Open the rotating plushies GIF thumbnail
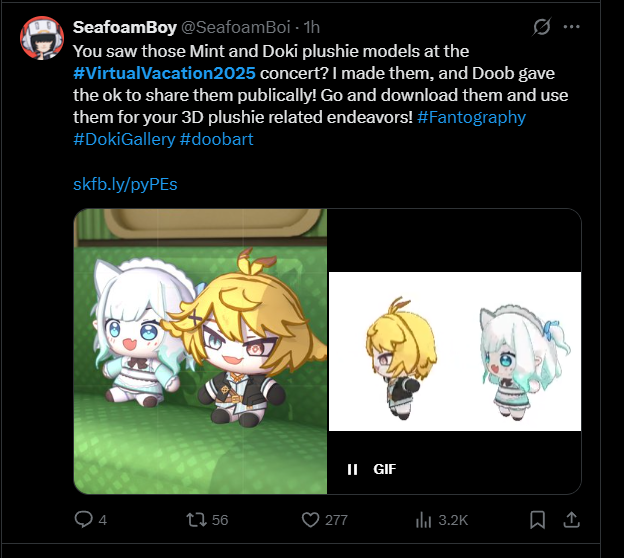The width and height of the screenshot is (624, 558). click(455, 351)
